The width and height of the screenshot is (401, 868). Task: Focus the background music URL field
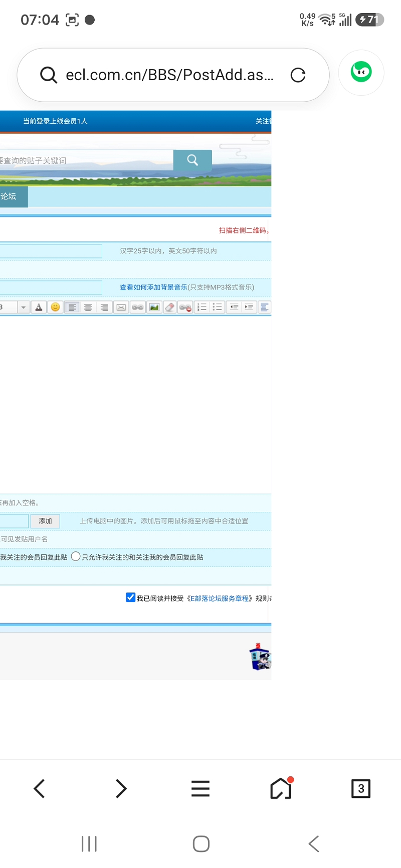coord(51,287)
